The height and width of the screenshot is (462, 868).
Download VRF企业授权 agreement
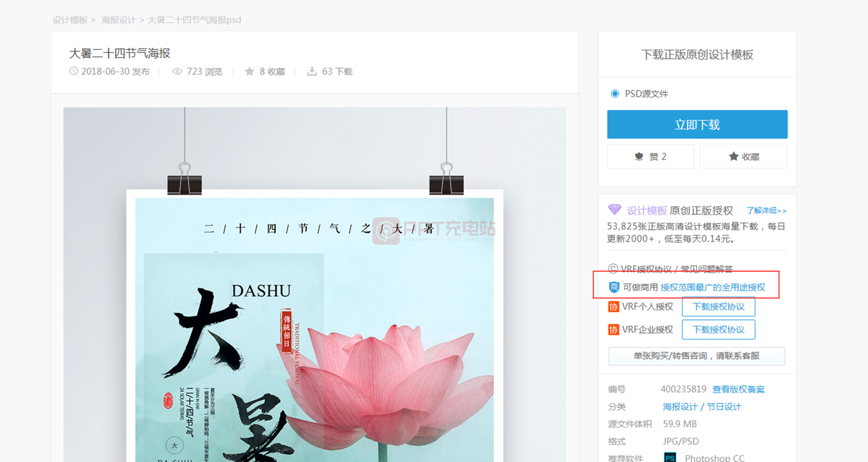pyautogui.click(x=718, y=330)
